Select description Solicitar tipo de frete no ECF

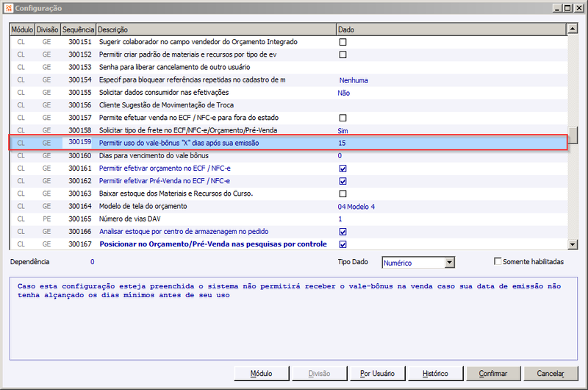[x=188, y=130]
